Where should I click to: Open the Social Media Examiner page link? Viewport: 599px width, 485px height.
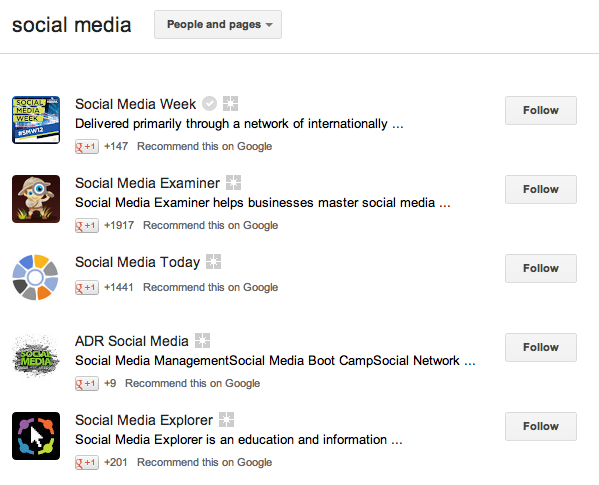pos(147,183)
